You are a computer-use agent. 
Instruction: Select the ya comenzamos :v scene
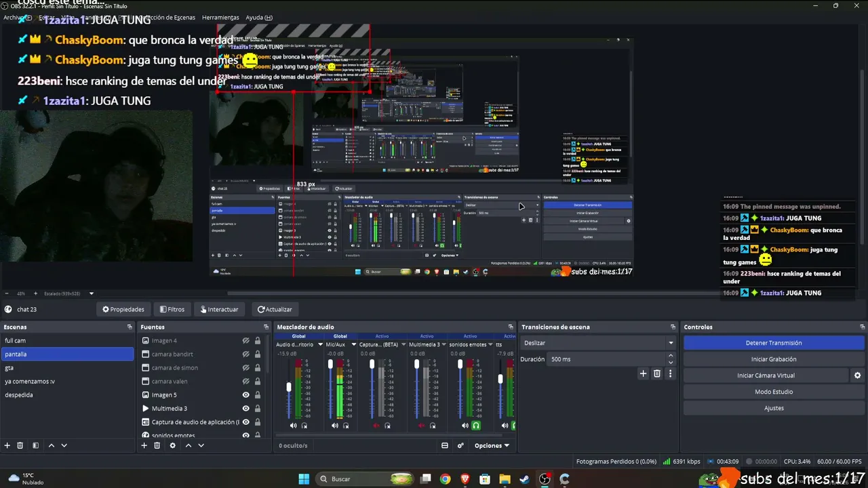click(67, 382)
